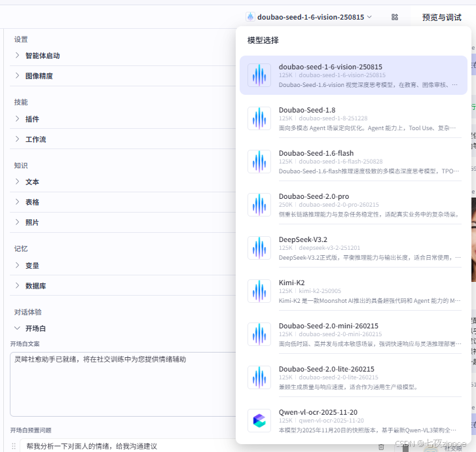The width and height of the screenshot is (476, 452).
Task: Click the qwen-vl-ocr-2025-11-20 model ID text
Action: click(x=331, y=421)
